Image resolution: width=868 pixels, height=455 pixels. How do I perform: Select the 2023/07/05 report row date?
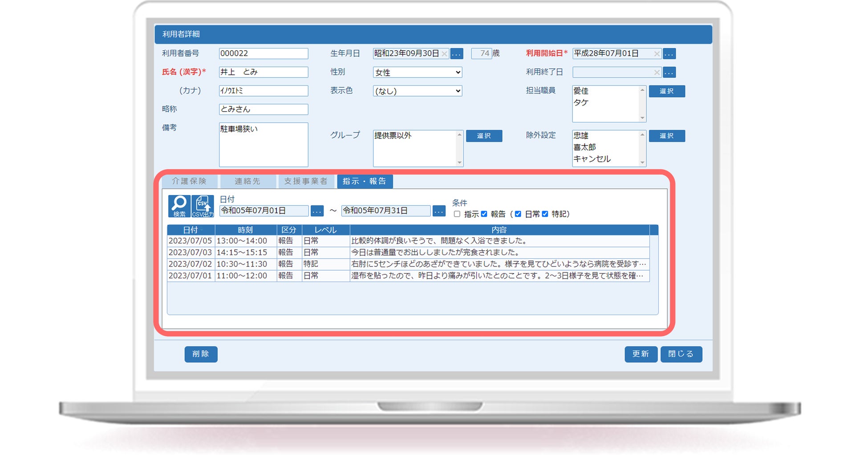coord(191,241)
